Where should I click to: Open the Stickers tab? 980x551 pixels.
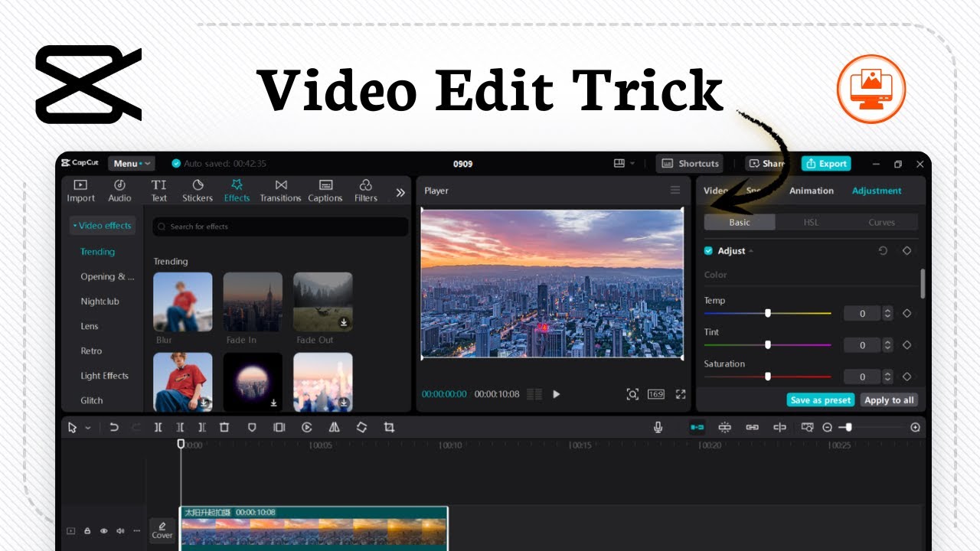(x=198, y=191)
